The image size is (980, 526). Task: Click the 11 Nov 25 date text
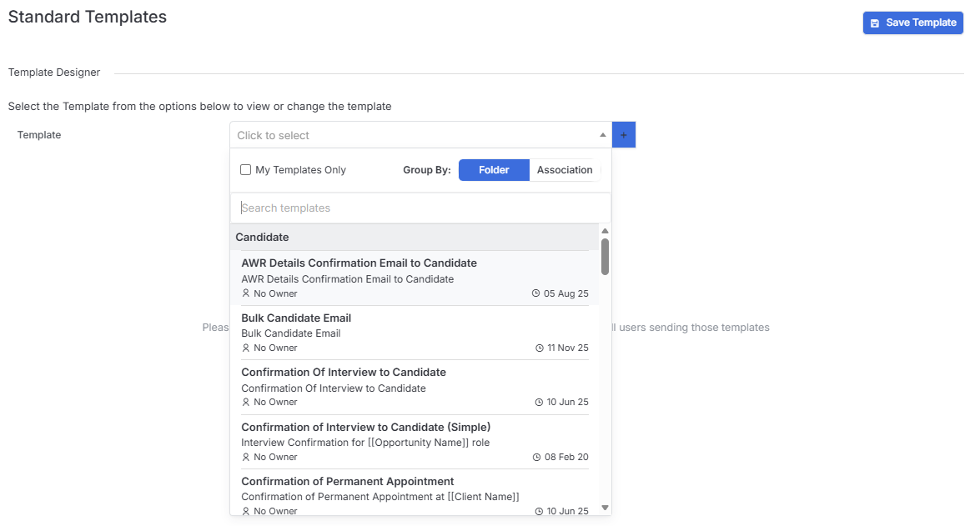(568, 348)
